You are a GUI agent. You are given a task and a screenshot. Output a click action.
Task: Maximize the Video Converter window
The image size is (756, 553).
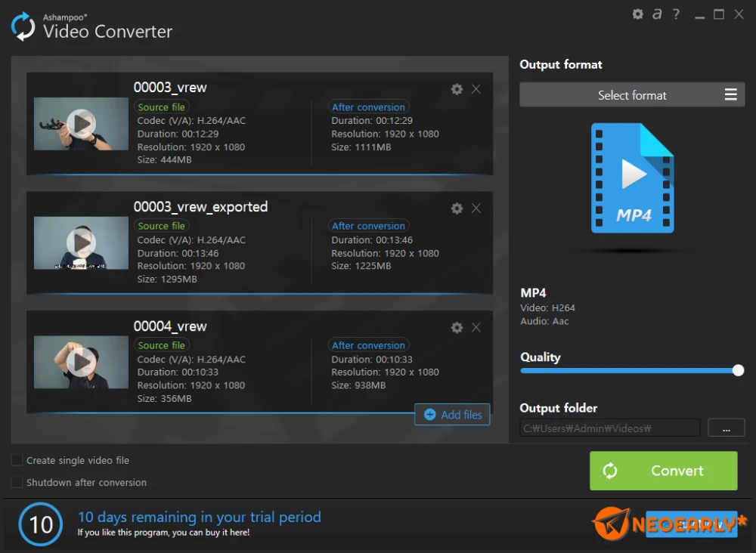pos(719,14)
